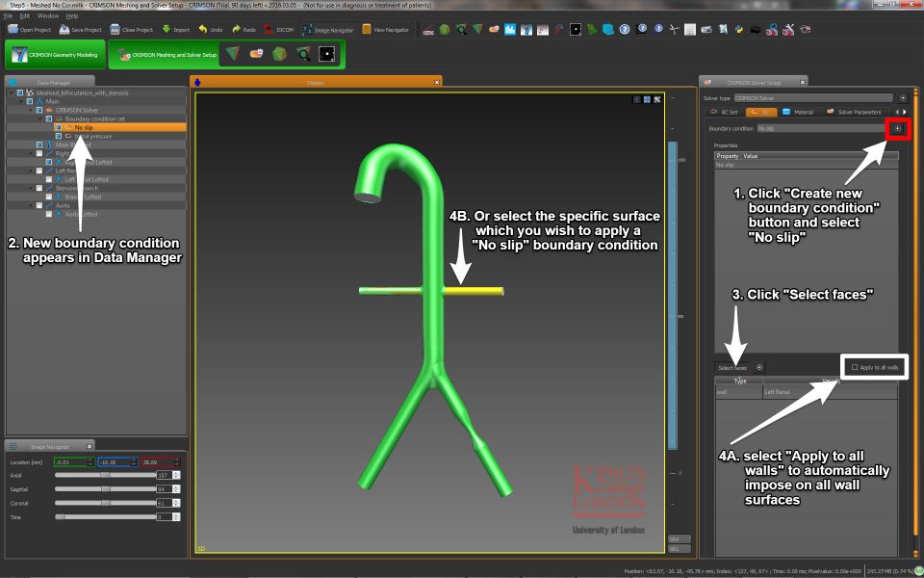
Task: Enable the Apply to all walls checkbox
Action: pos(855,367)
